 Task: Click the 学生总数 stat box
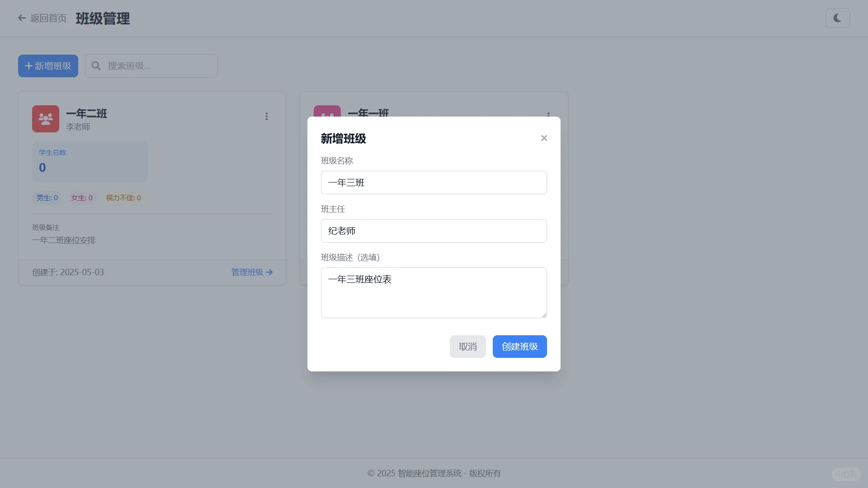90,162
